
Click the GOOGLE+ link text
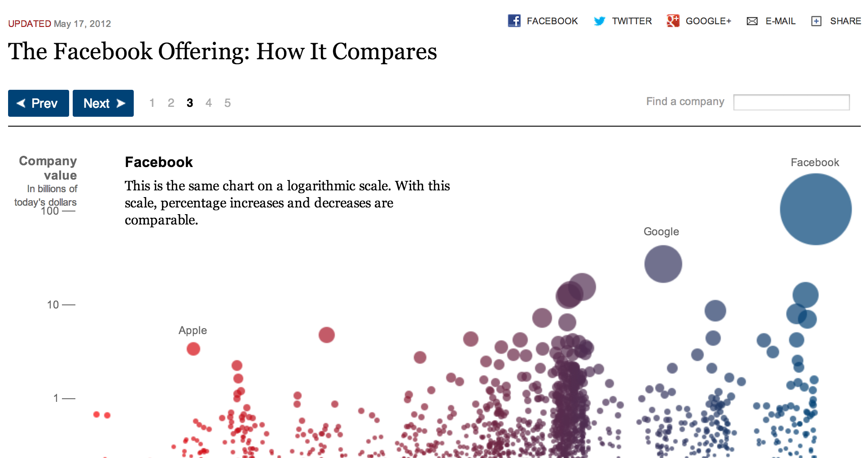(709, 21)
